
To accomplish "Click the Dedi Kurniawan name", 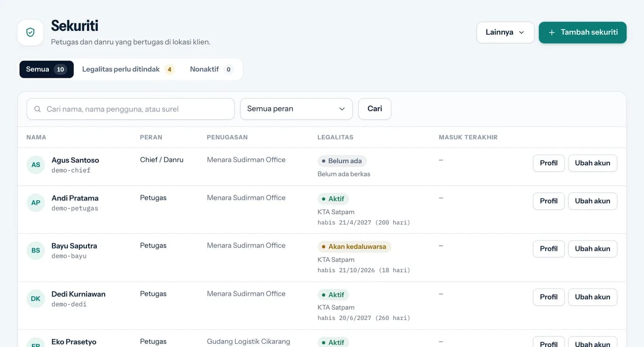I will click(78, 294).
